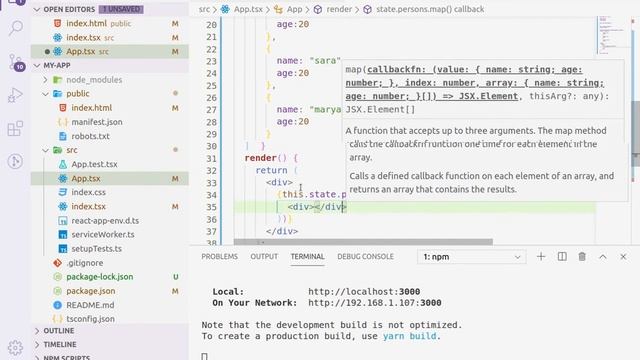Screen dimensions: 640x360
Task: Click the new terminal plus icon
Action: (x=541, y=257)
